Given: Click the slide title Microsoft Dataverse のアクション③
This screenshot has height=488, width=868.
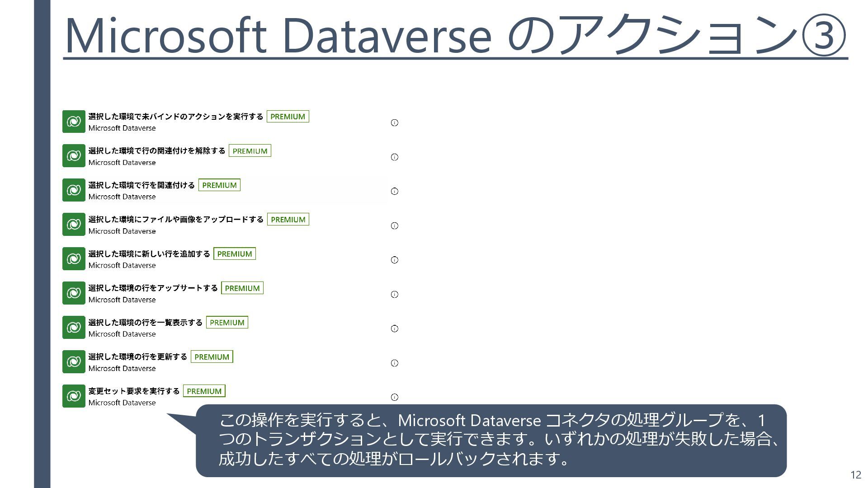Looking at the screenshot, I should pos(455,35).
